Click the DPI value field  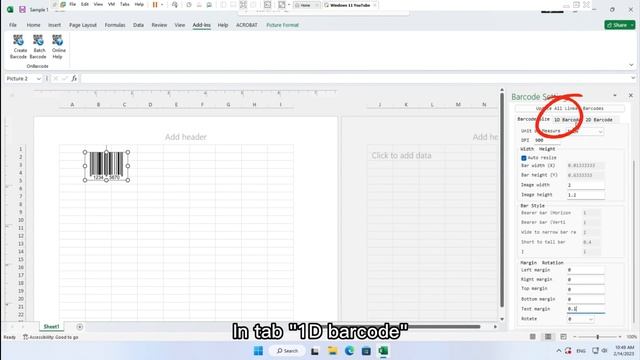click(x=547, y=140)
